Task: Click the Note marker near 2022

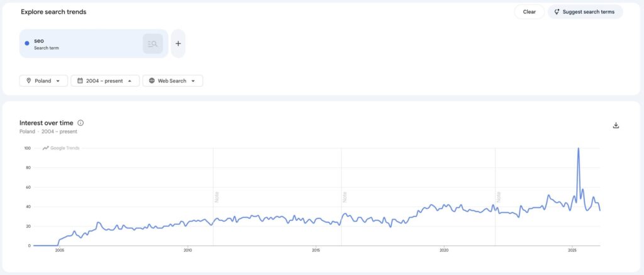Action: 498,196
